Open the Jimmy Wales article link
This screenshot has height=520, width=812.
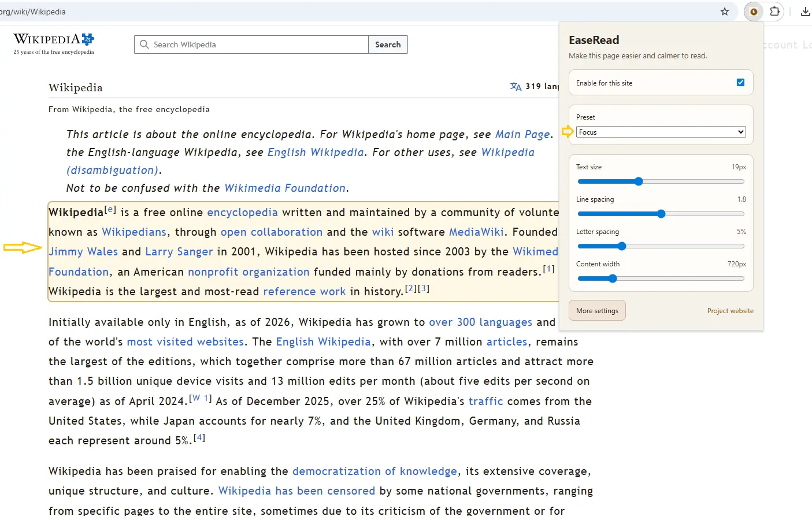(83, 251)
